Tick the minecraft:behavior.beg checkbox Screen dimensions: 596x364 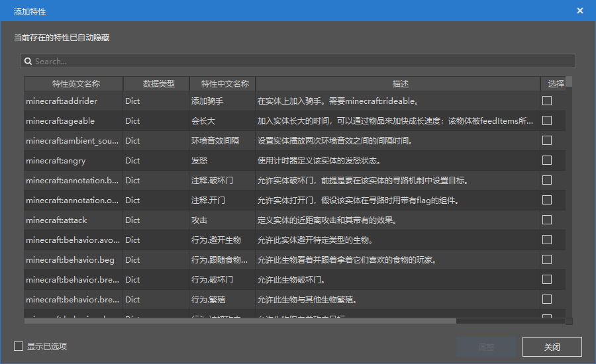[547, 259]
